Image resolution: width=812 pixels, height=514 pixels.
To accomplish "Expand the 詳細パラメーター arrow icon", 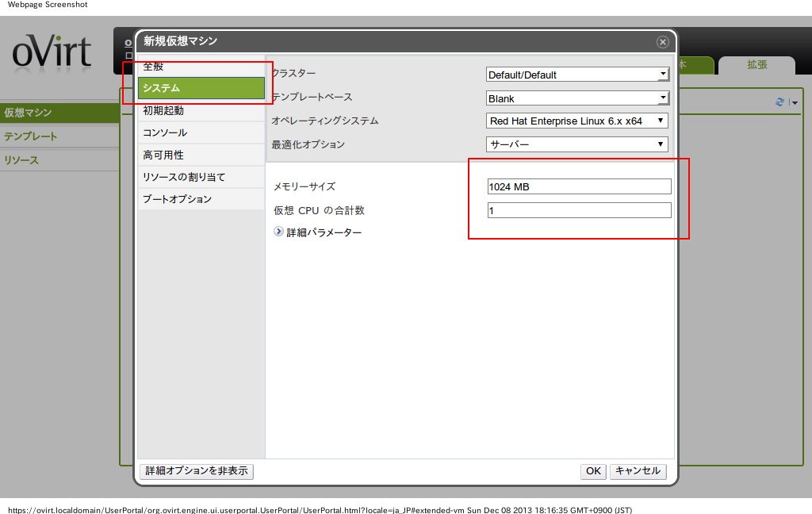I will click(278, 232).
